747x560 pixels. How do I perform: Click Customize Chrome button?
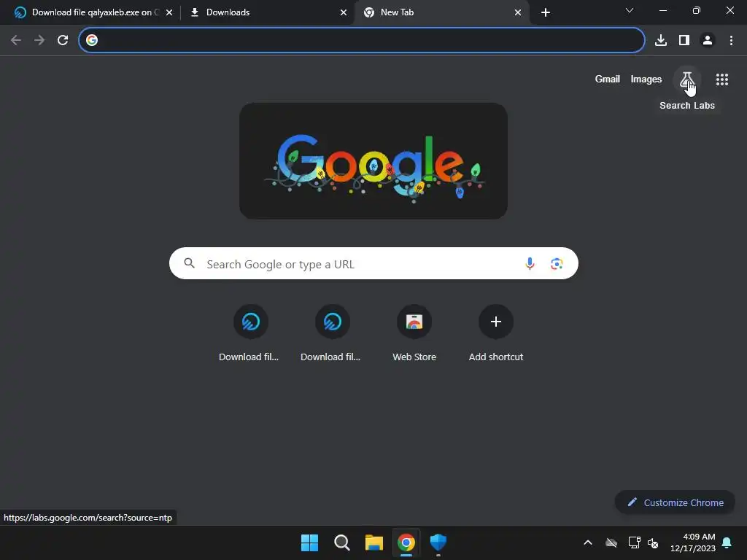675,502
